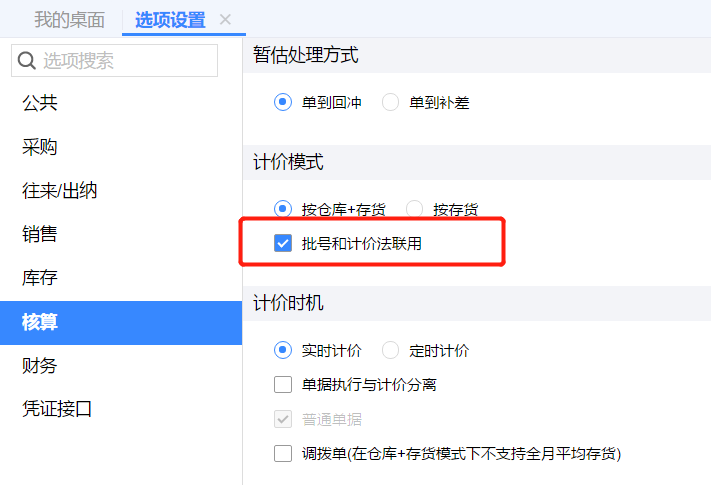This screenshot has height=485, width=711.
Task: Open the 销售 options category
Action: (x=40, y=234)
